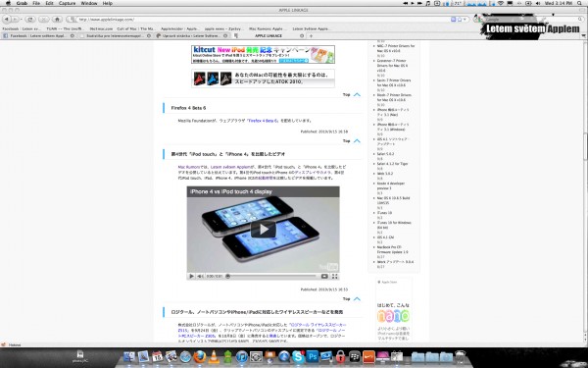588x368 pixels.
Task: Open VLC from the Dock
Action: pos(214,356)
